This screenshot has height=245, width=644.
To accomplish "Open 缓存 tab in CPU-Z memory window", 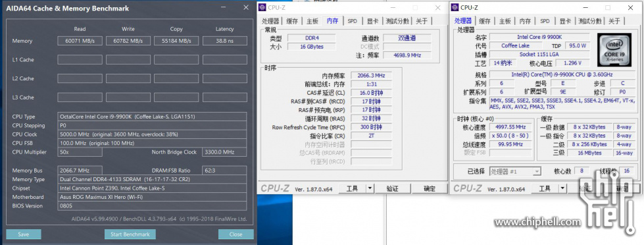I will (x=292, y=21).
